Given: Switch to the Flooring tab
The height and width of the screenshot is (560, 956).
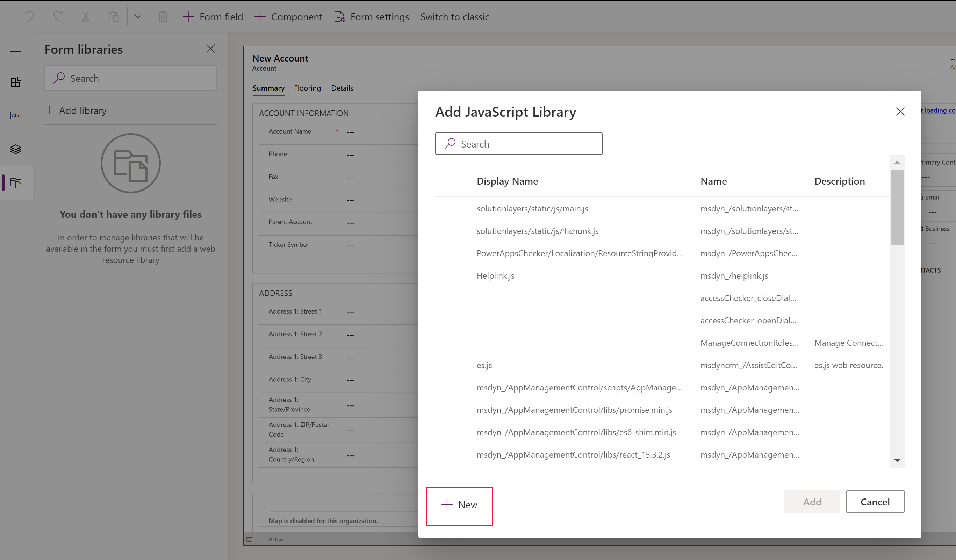Looking at the screenshot, I should [307, 88].
